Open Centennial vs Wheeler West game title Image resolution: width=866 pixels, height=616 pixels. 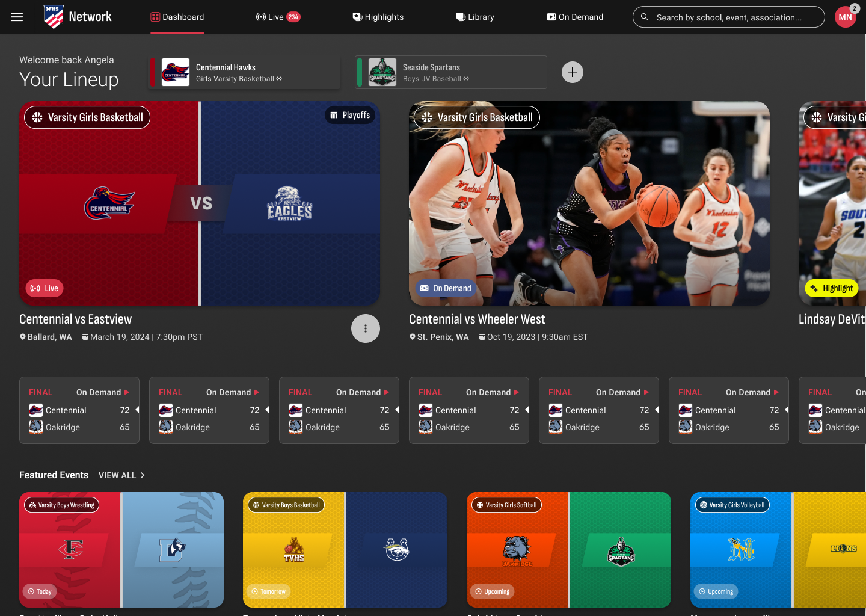[478, 319]
